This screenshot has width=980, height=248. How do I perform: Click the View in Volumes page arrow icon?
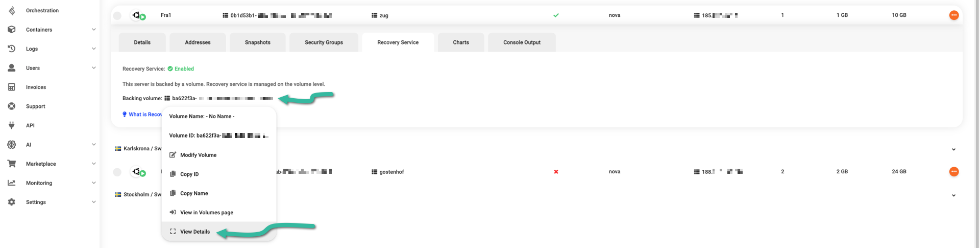[x=173, y=212]
